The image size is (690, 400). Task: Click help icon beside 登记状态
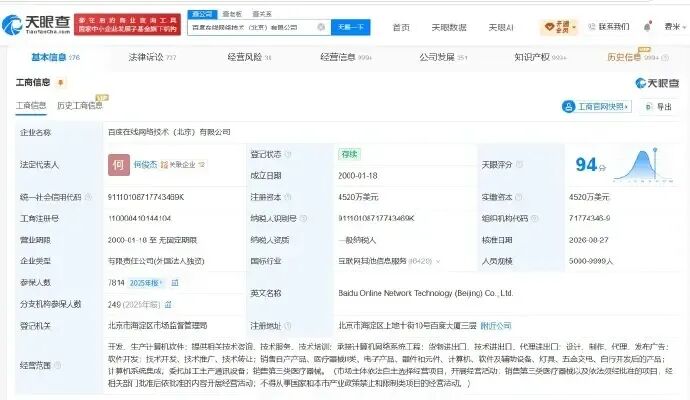click(x=288, y=154)
